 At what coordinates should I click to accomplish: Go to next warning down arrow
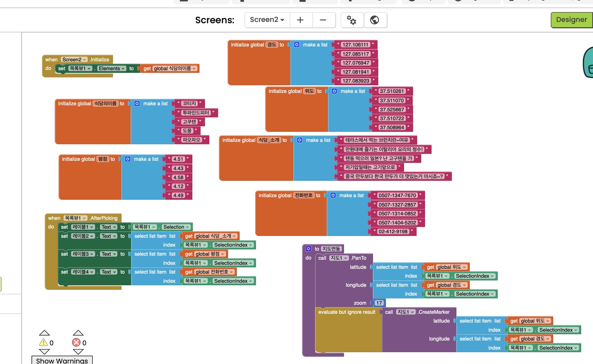(44, 352)
